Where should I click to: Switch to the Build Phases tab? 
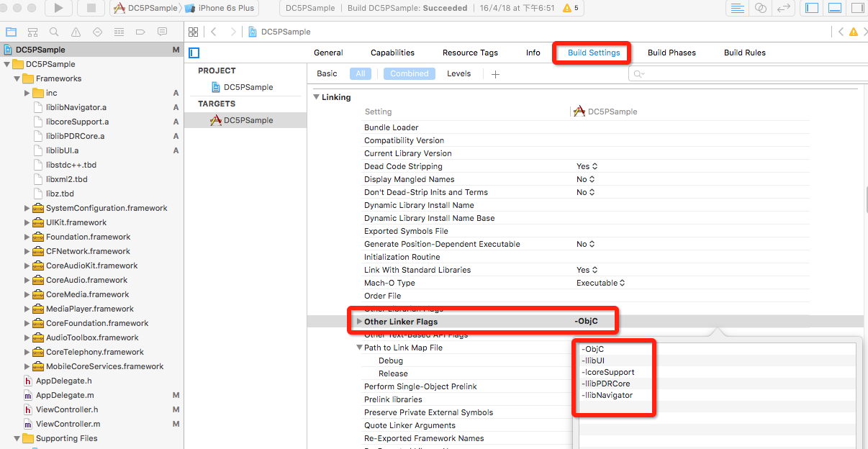pos(672,53)
